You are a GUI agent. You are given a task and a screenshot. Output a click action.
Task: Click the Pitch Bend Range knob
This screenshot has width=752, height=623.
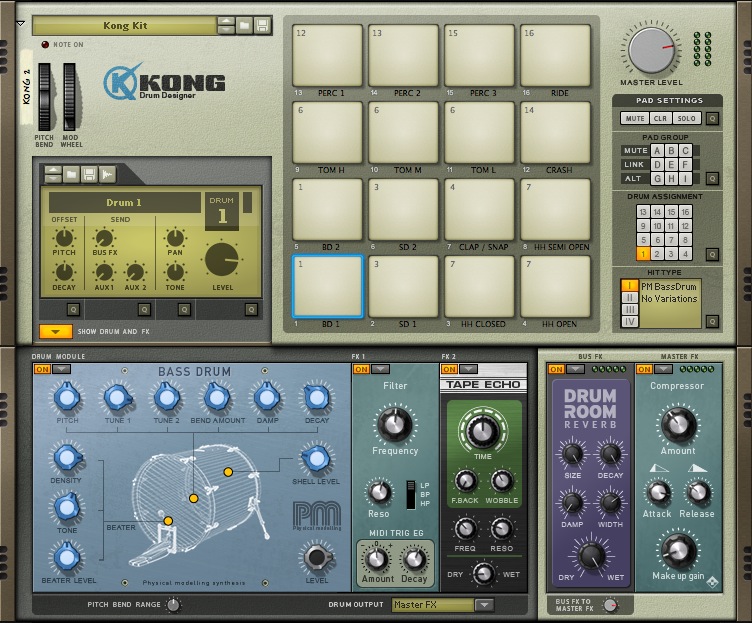173,605
